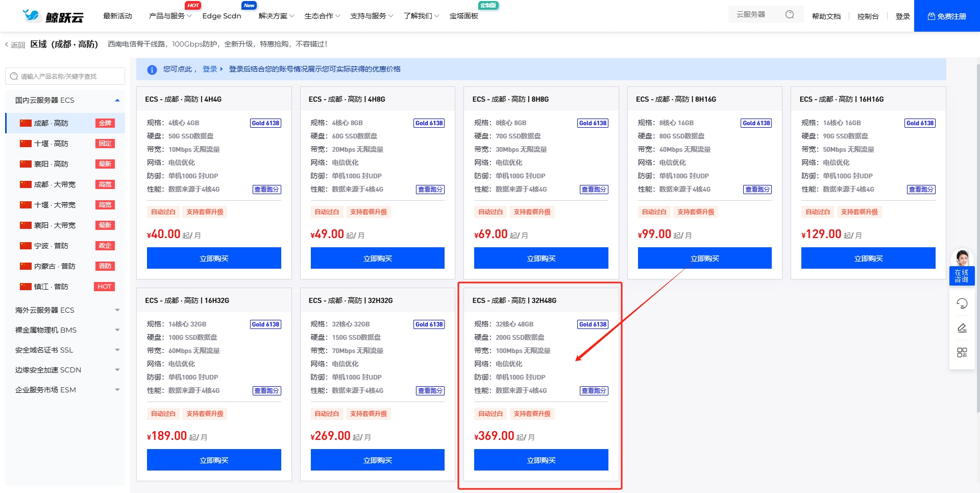This screenshot has width=980, height=493.
Task: Open the QR code icon on right sidebar
Action: pyautogui.click(x=962, y=353)
